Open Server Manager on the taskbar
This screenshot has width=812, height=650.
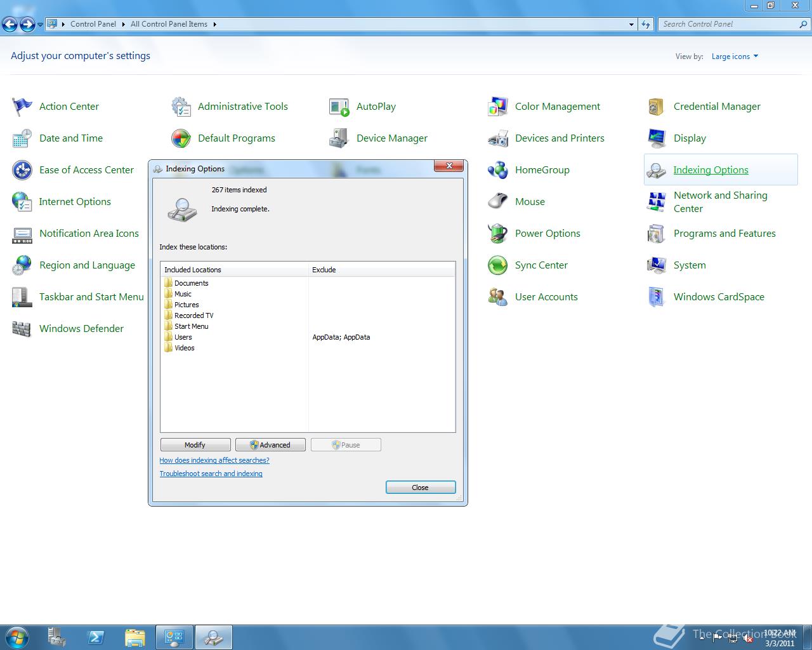pos(57,637)
